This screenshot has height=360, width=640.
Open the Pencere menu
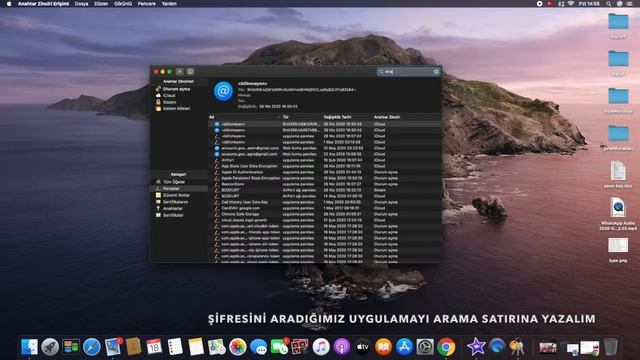[x=147, y=4]
